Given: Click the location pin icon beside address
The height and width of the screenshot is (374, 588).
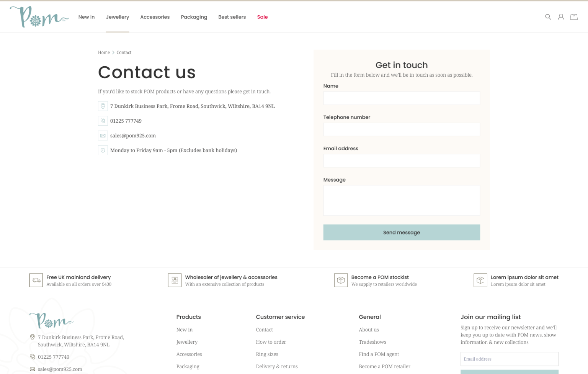Looking at the screenshot, I should 103,106.
